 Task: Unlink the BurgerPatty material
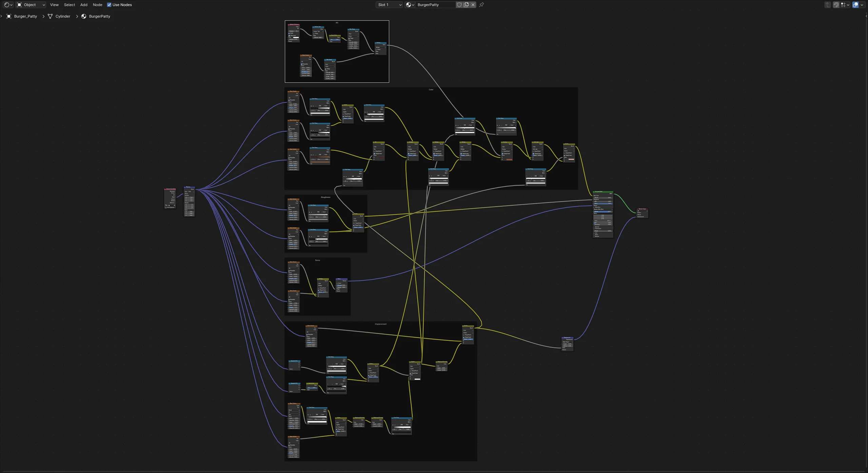click(x=473, y=5)
